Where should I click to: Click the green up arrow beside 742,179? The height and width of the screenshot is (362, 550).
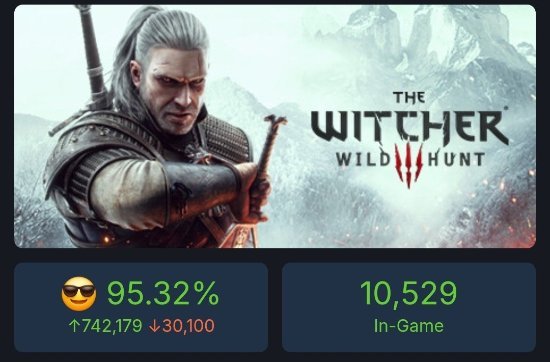[74, 326]
